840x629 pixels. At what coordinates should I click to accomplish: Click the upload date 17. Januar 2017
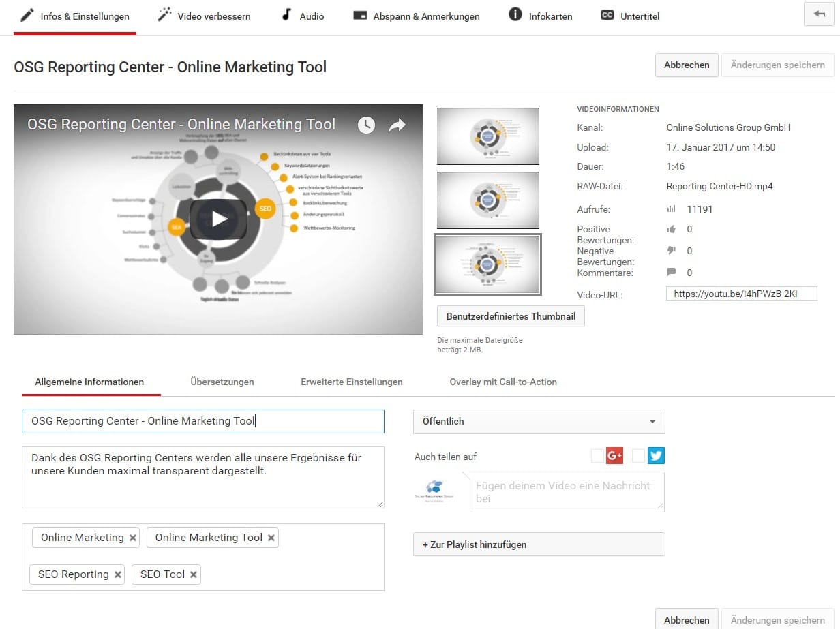(721, 147)
